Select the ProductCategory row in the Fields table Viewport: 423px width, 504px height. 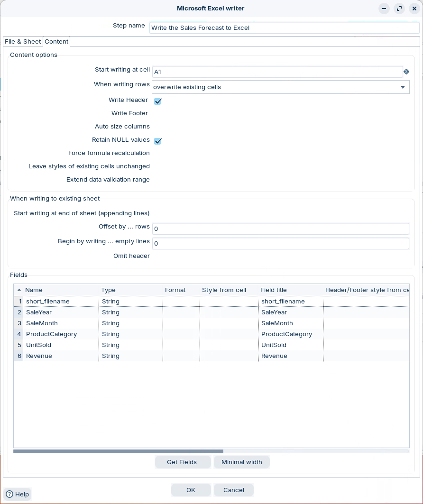(x=51, y=334)
